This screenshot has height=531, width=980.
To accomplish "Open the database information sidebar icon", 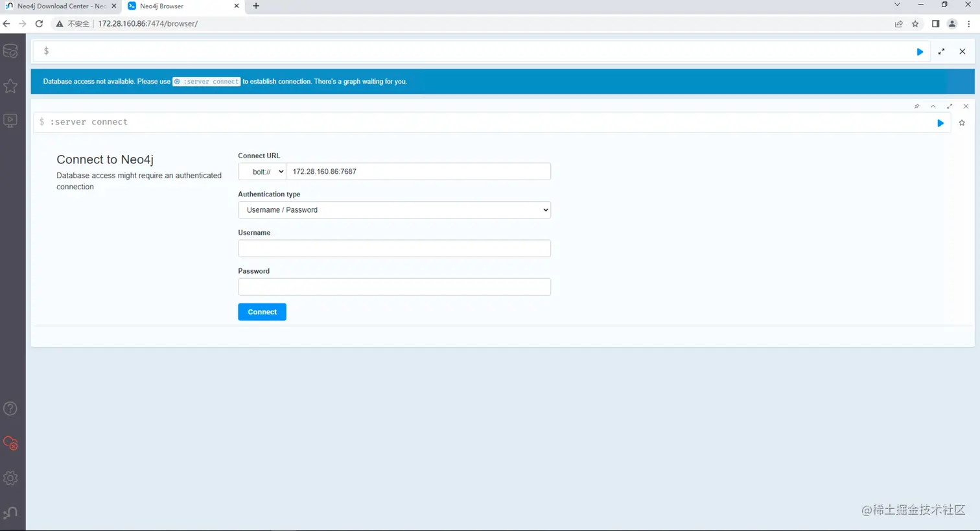I will (x=10, y=51).
